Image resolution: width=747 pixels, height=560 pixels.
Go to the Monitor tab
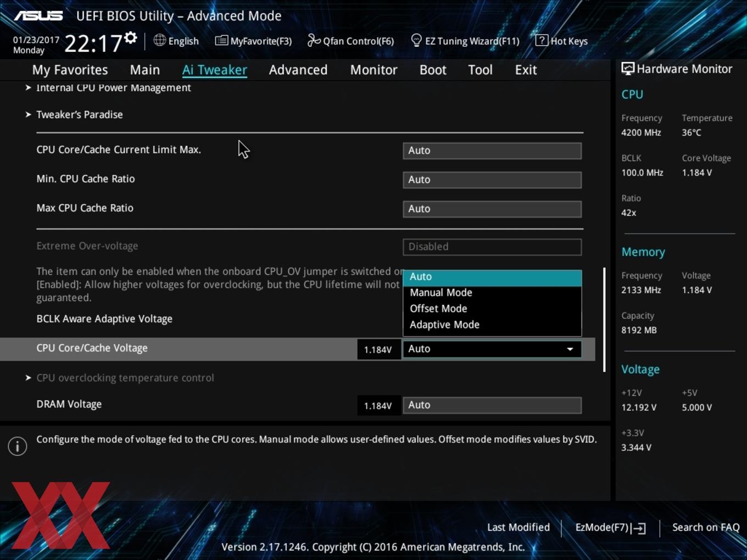click(x=374, y=70)
